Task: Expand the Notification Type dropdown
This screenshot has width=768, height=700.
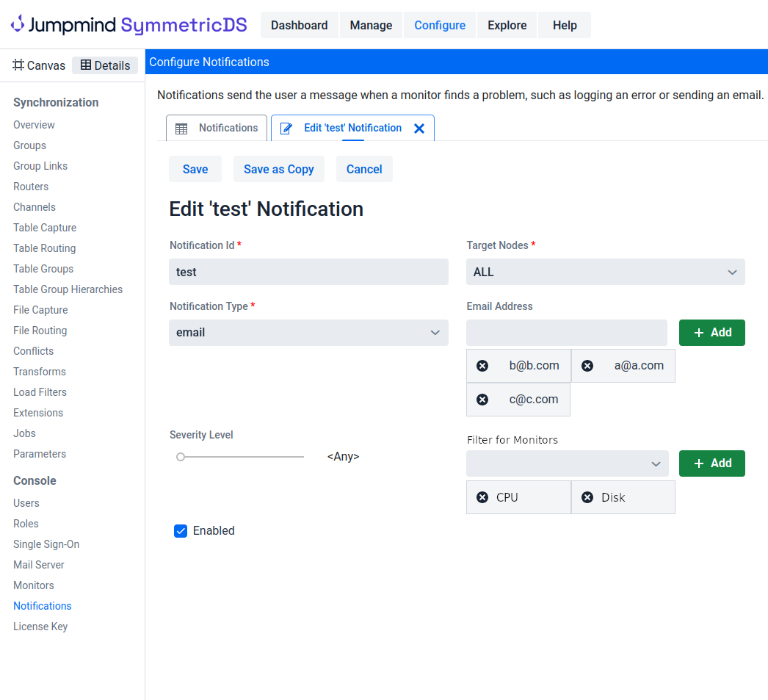Action: (x=308, y=333)
